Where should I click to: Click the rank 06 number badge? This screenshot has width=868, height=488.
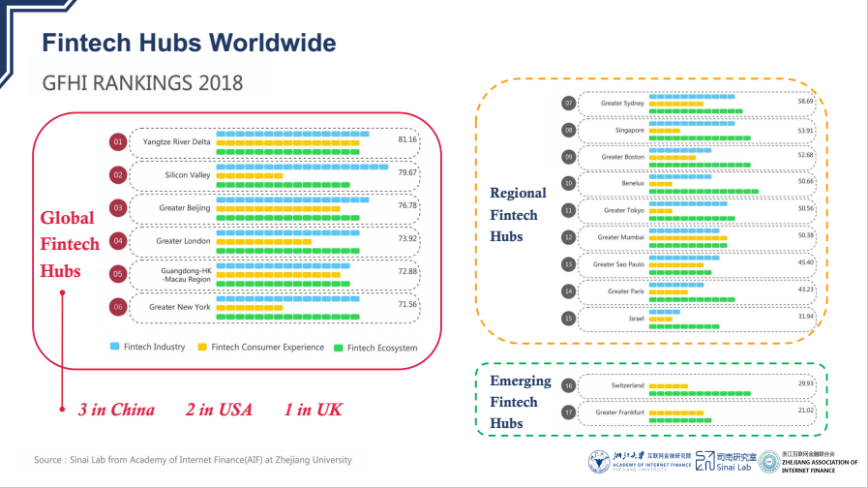click(118, 307)
